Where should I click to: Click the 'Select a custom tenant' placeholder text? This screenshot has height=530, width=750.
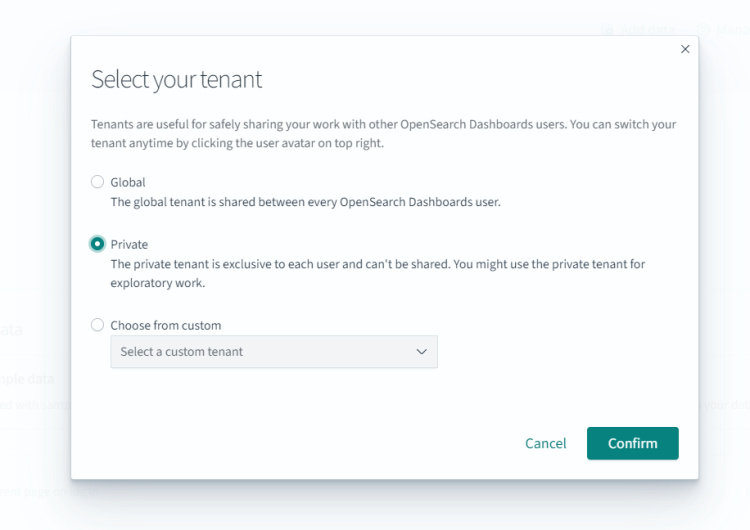182,352
